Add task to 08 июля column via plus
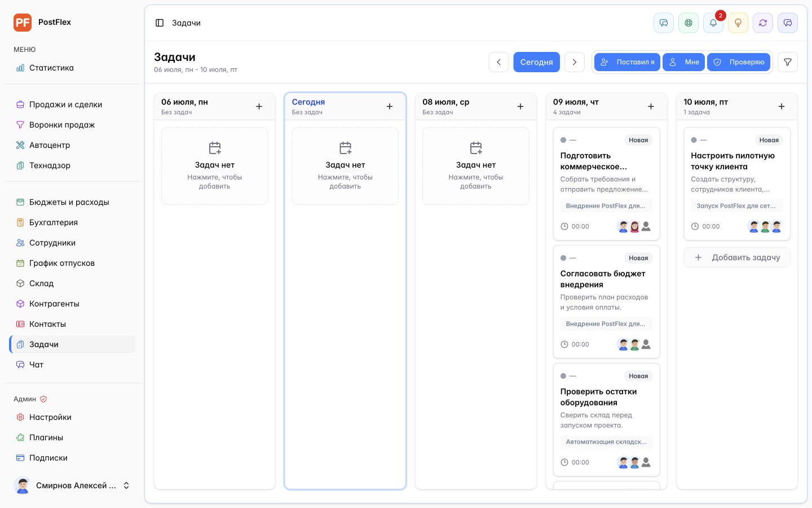 click(520, 107)
